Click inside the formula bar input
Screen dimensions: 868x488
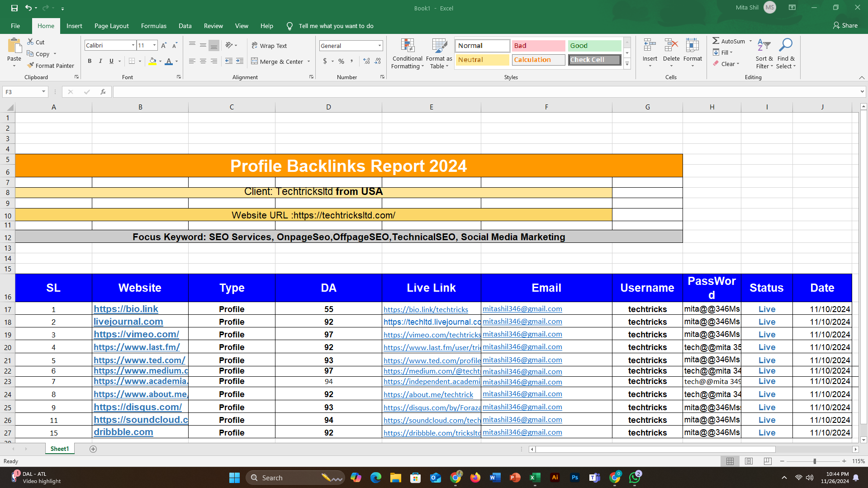pos(484,92)
